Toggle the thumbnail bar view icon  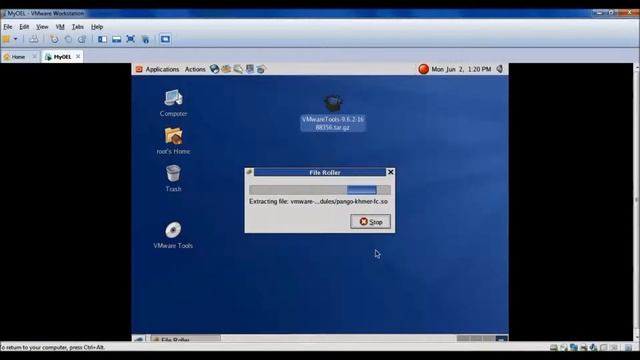point(116,39)
